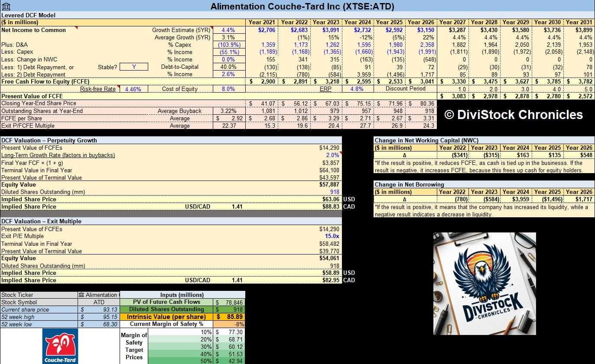Screen dimensions: 595x364
Task: Click the Terminal Value cell $64,108
Action: (329, 170)
